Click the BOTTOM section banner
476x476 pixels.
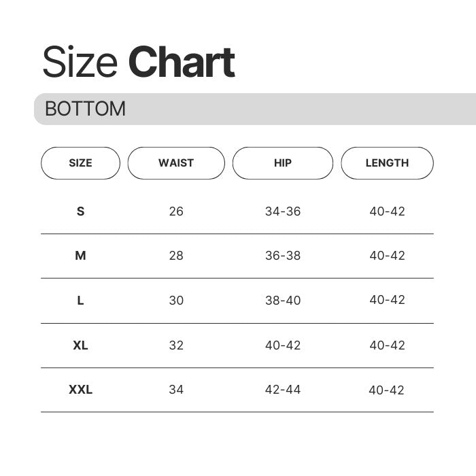point(255,109)
